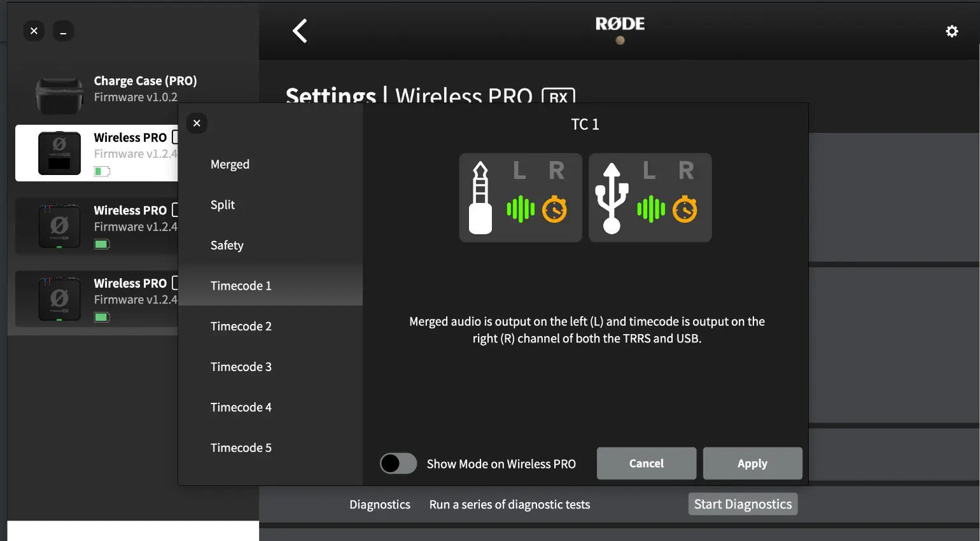Screen dimensions: 980x541
Task: Click the TRRS jack output icon
Action: click(480, 197)
